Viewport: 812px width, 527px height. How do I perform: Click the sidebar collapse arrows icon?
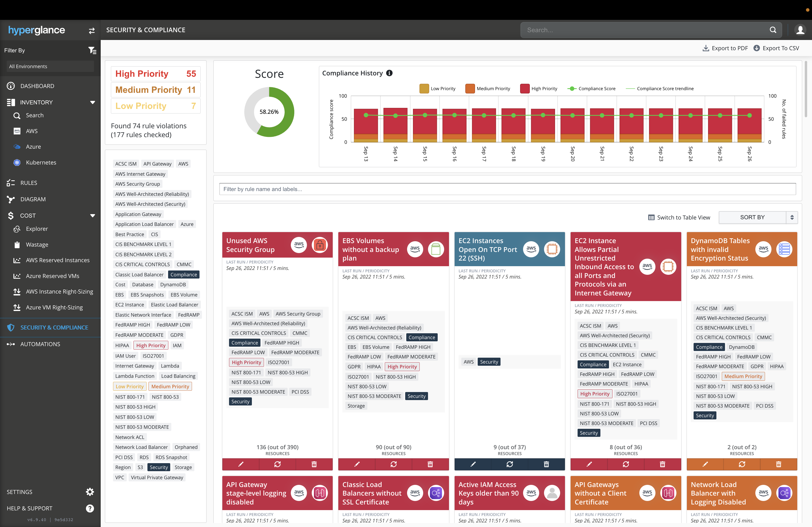coord(92,31)
